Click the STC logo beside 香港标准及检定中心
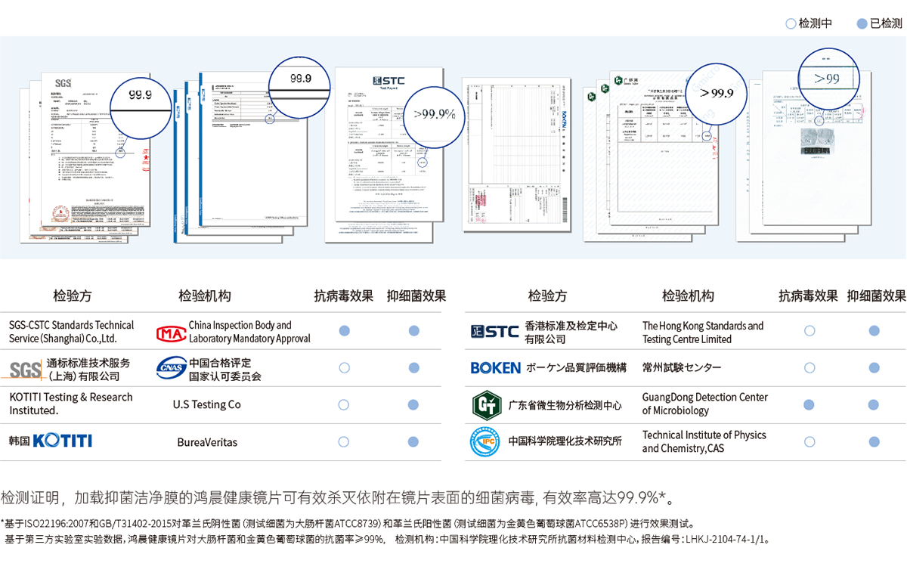The image size is (907, 588). click(494, 332)
